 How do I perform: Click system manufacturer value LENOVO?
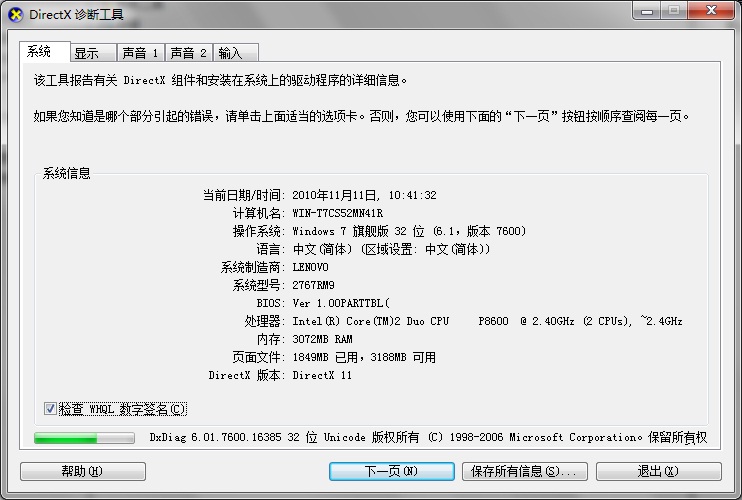[x=310, y=267]
